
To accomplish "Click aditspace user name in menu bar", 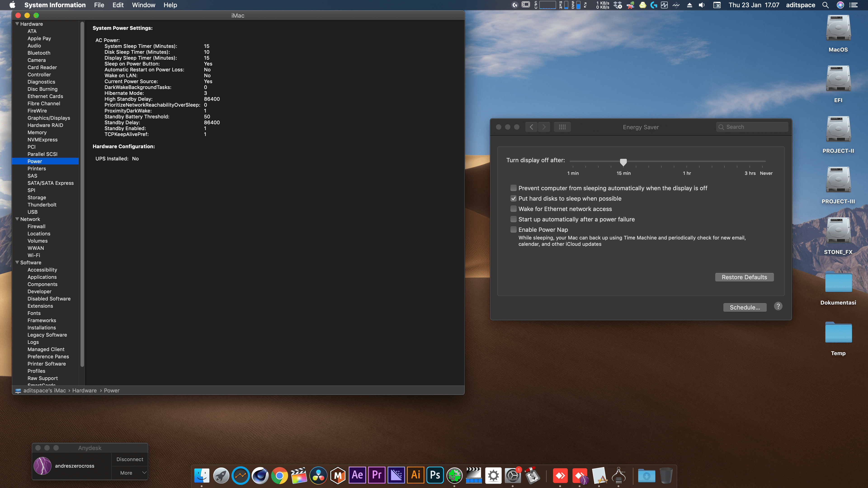I will (801, 5).
